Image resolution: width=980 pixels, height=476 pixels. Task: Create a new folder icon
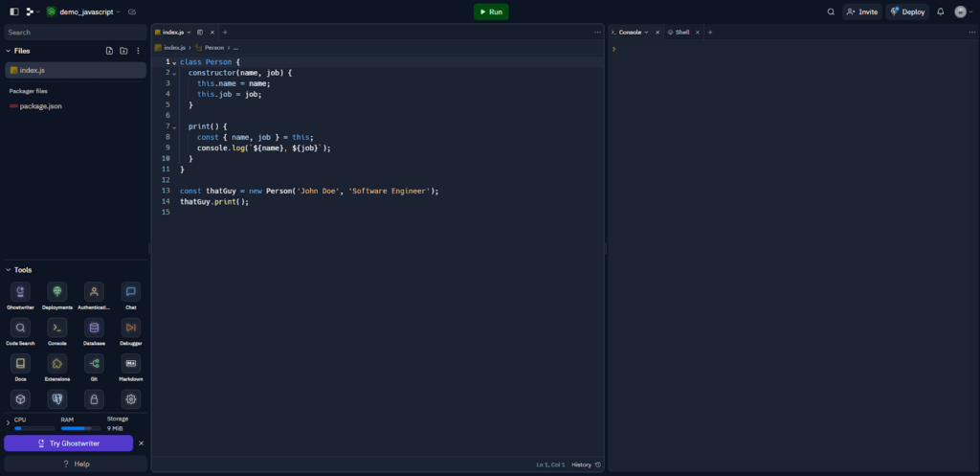click(x=123, y=51)
